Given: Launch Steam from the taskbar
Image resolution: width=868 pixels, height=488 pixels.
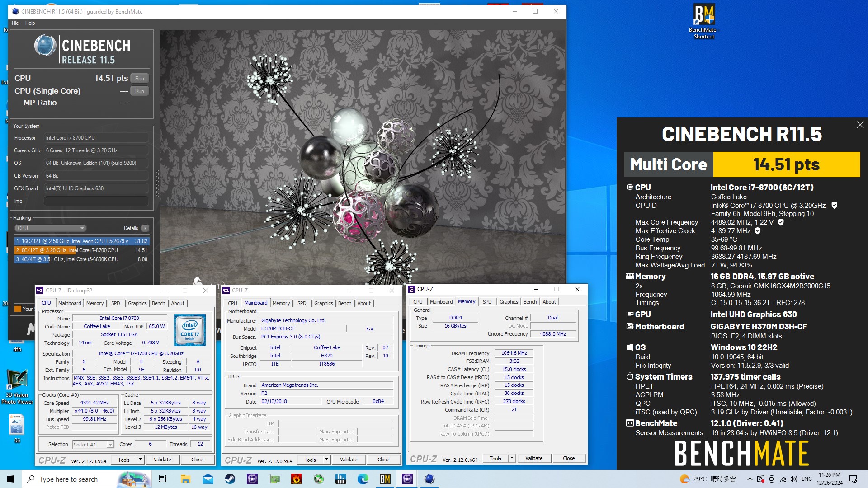Looking at the screenshot, I should (x=230, y=479).
